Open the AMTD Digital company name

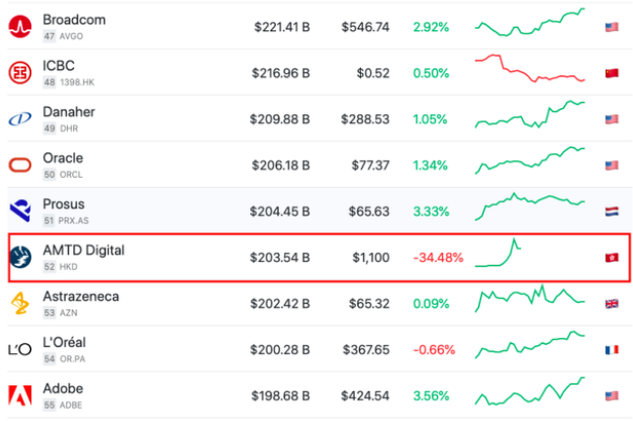pos(83,250)
